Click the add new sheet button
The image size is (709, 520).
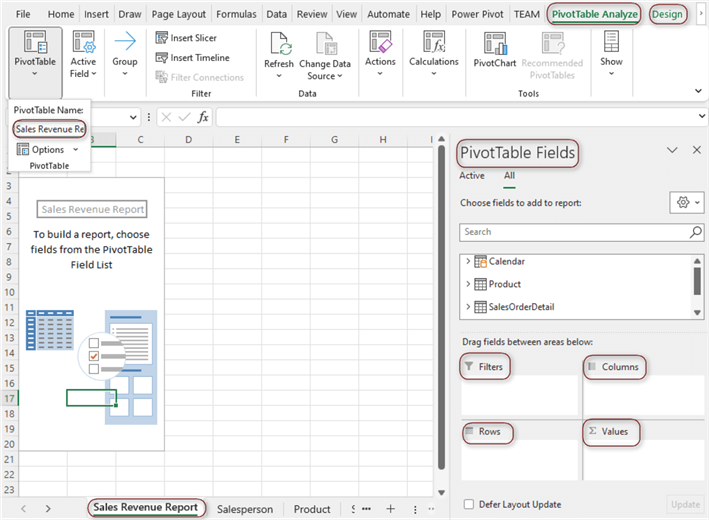(x=390, y=509)
